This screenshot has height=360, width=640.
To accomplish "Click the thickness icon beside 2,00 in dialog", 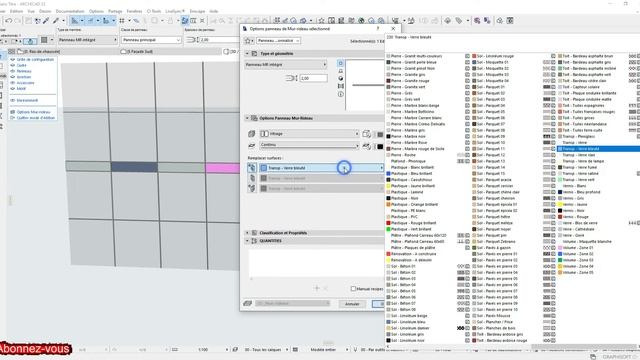I will point(291,78).
